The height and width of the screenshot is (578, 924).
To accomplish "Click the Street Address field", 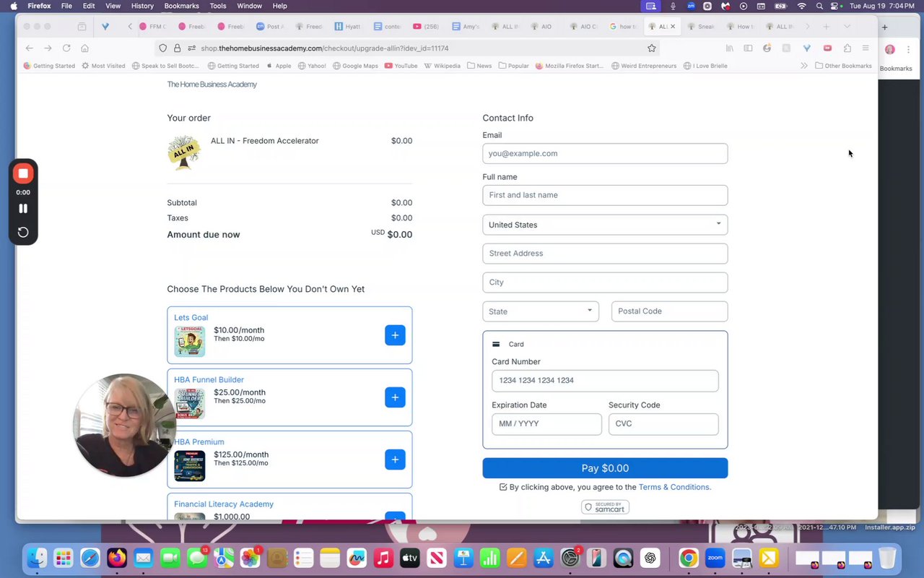I will coord(605,254).
